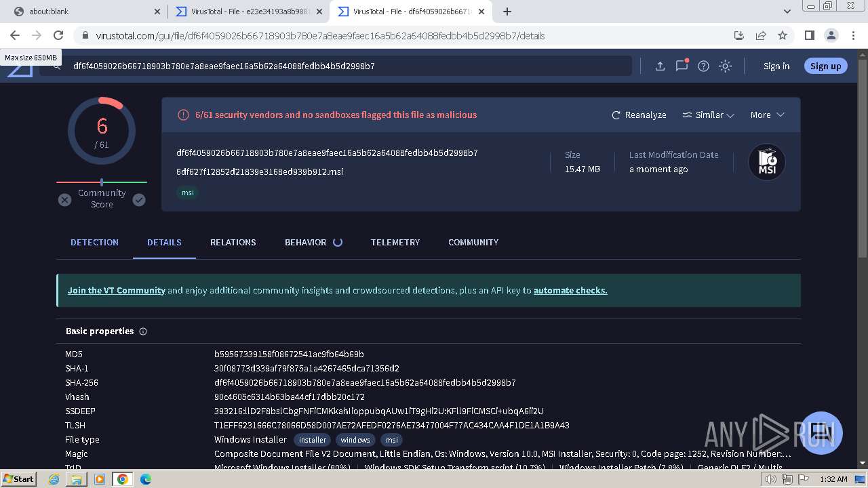Image resolution: width=868 pixels, height=488 pixels.
Task: Select the SSDEEP value
Action: tap(379, 411)
